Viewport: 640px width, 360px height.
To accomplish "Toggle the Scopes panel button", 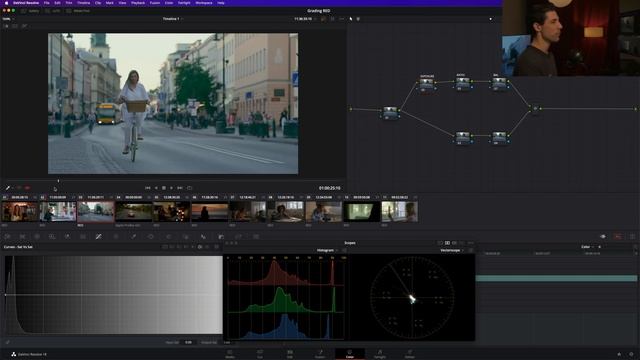I will 618,236.
